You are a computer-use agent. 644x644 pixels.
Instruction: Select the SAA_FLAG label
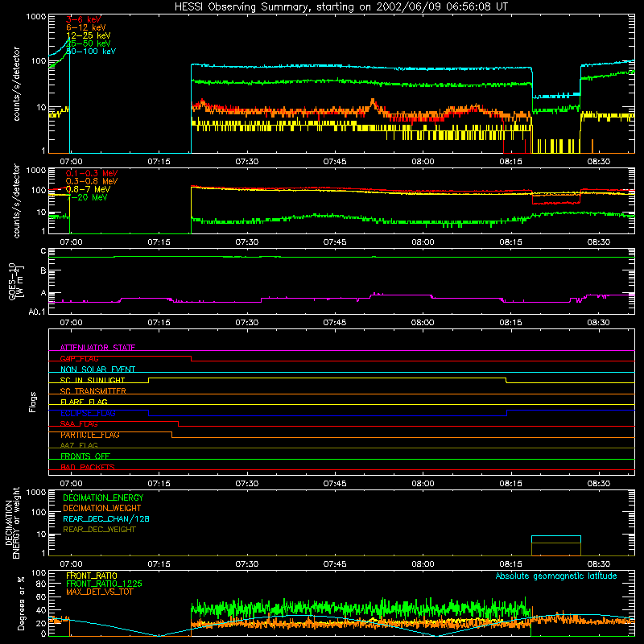[x=79, y=424]
